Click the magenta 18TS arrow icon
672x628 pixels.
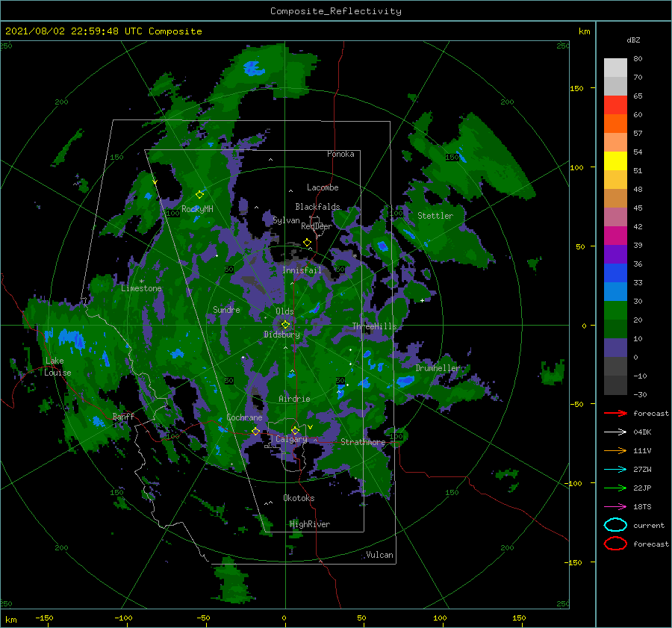pos(615,507)
